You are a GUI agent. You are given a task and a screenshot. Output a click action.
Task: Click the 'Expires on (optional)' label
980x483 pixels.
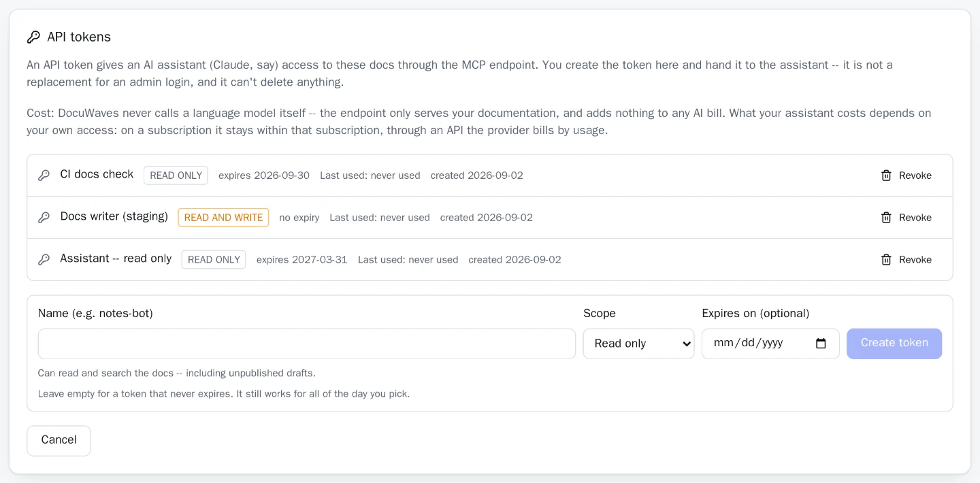755,314
